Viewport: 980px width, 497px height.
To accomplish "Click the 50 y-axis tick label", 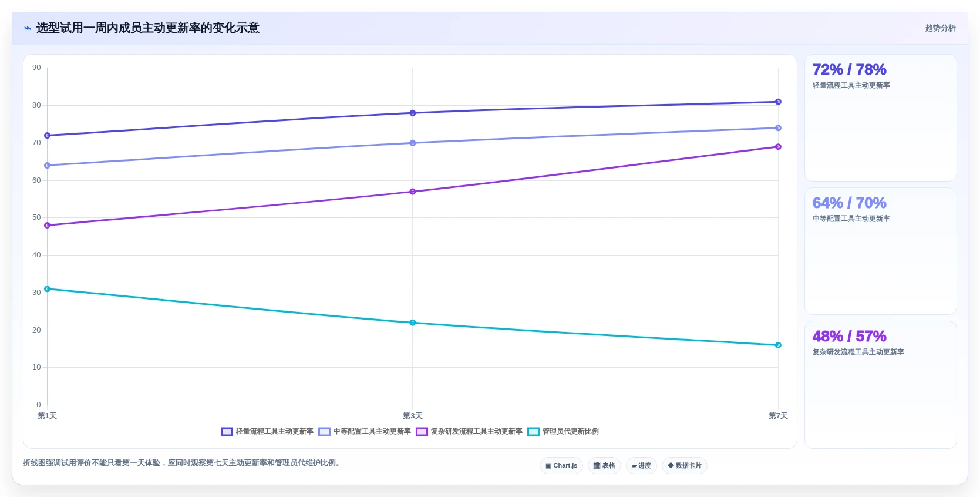I will tap(36, 217).
